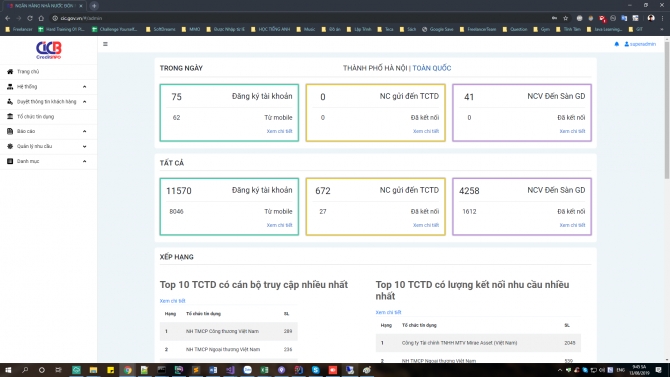The height and width of the screenshot is (377, 670).
Task: Open Microsoft Word from the taskbar
Action: tap(213, 370)
